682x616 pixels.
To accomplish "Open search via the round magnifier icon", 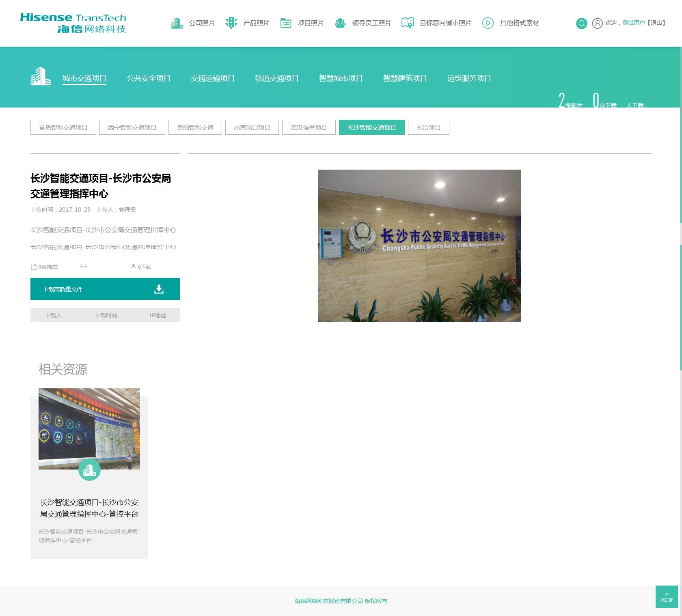I will pos(582,23).
